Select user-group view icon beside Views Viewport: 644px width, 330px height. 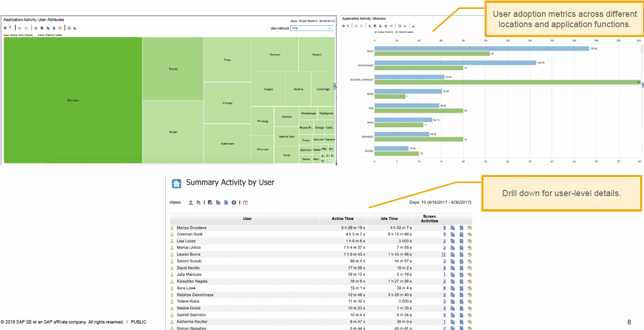coord(199,202)
